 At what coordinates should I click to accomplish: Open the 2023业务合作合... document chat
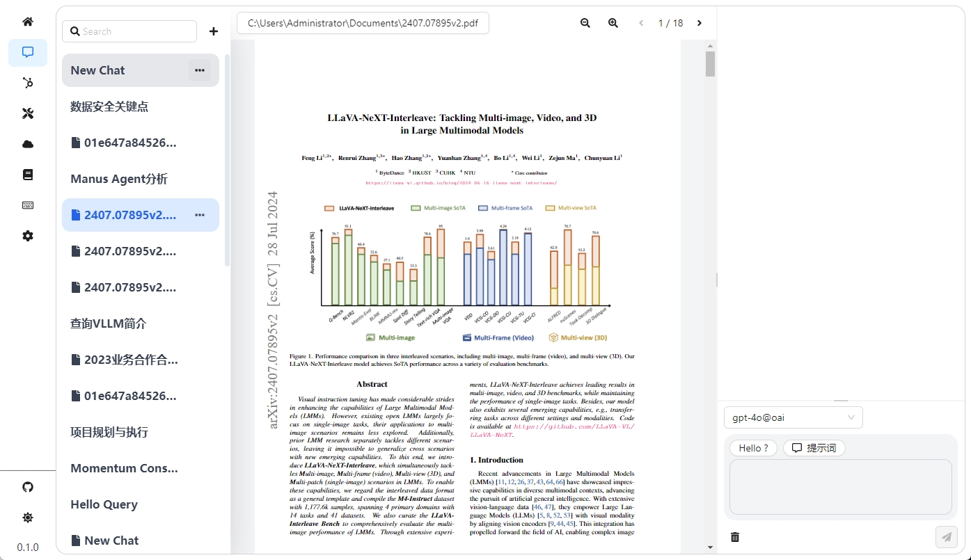coord(141,360)
